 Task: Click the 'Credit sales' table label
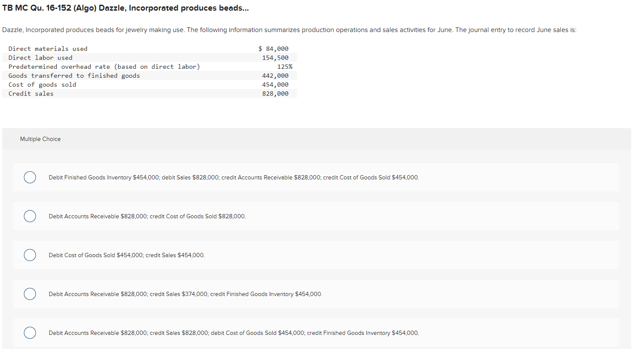point(31,94)
